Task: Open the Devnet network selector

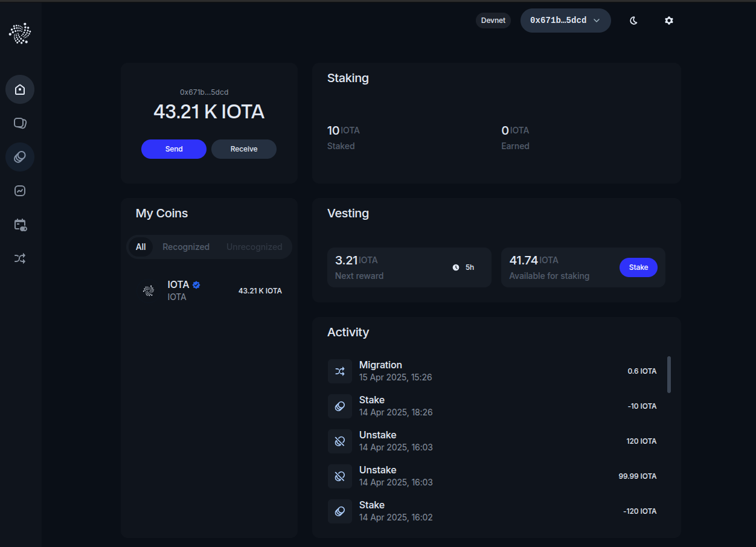Action: [x=493, y=20]
